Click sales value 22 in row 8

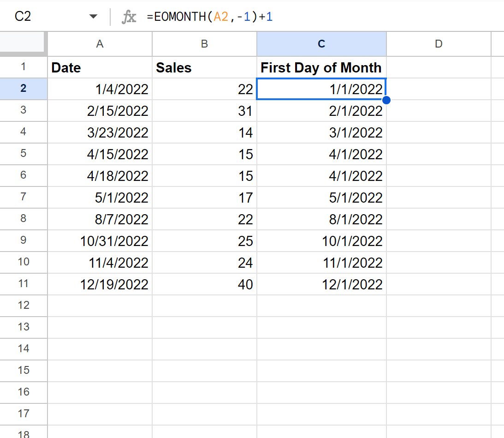[x=204, y=219]
